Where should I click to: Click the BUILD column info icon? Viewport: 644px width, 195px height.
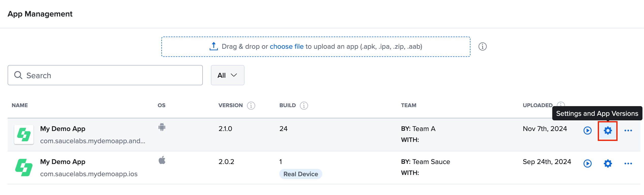[304, 105]
